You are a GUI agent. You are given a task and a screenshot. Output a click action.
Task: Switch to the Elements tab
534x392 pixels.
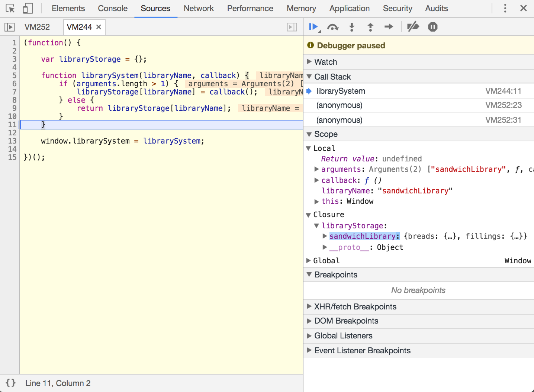(68, 8)
